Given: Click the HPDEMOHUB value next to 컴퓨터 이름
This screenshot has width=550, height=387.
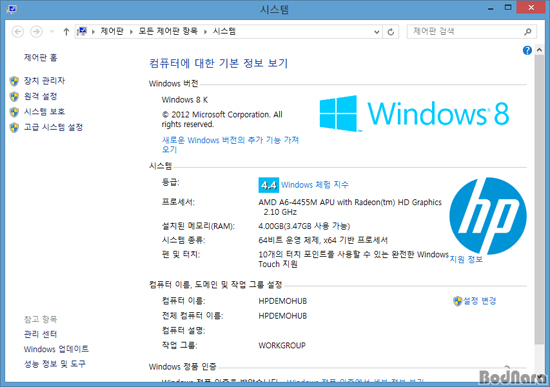Looking at the screenshot, I should coord(283,301).
